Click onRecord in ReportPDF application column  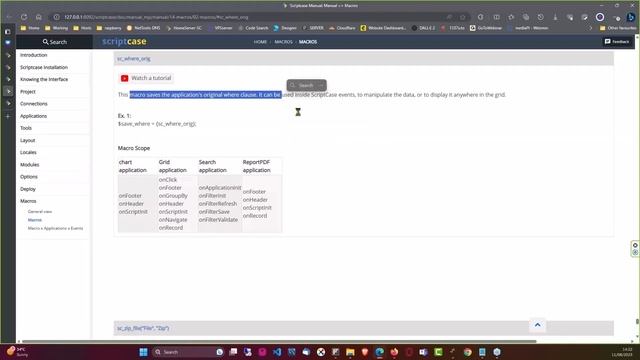tap(255, 216)
